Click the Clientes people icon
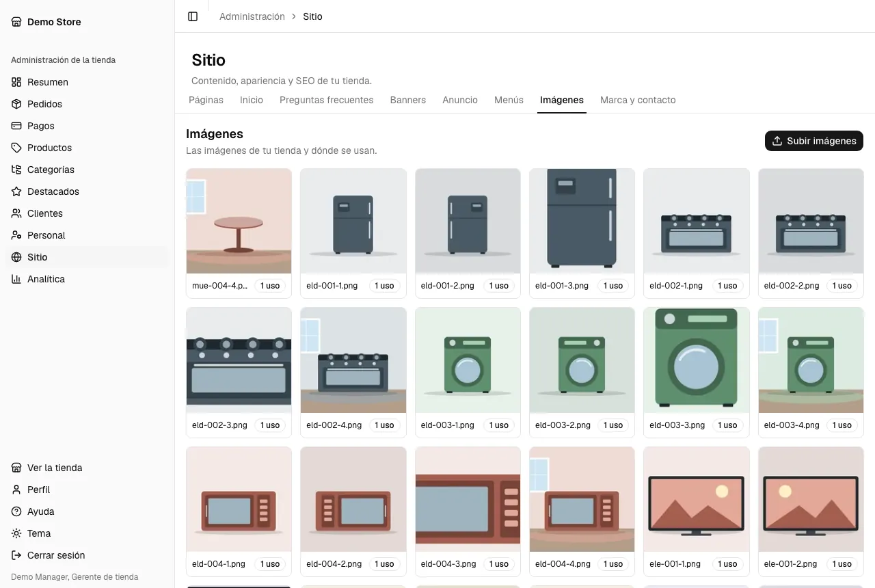Screen dimensions: 875x588 (16, 213)
